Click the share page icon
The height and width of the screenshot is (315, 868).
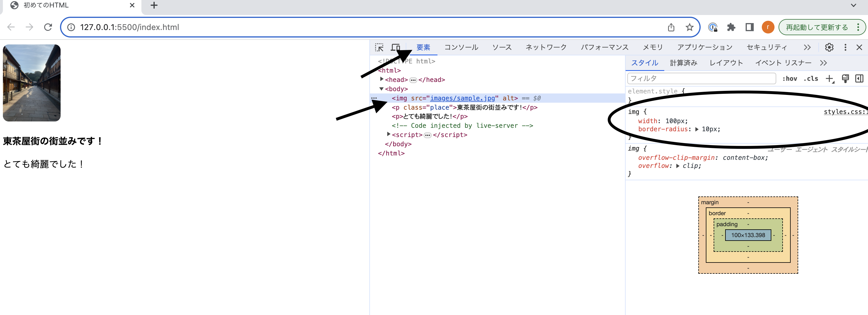click(x=671, y=27)
